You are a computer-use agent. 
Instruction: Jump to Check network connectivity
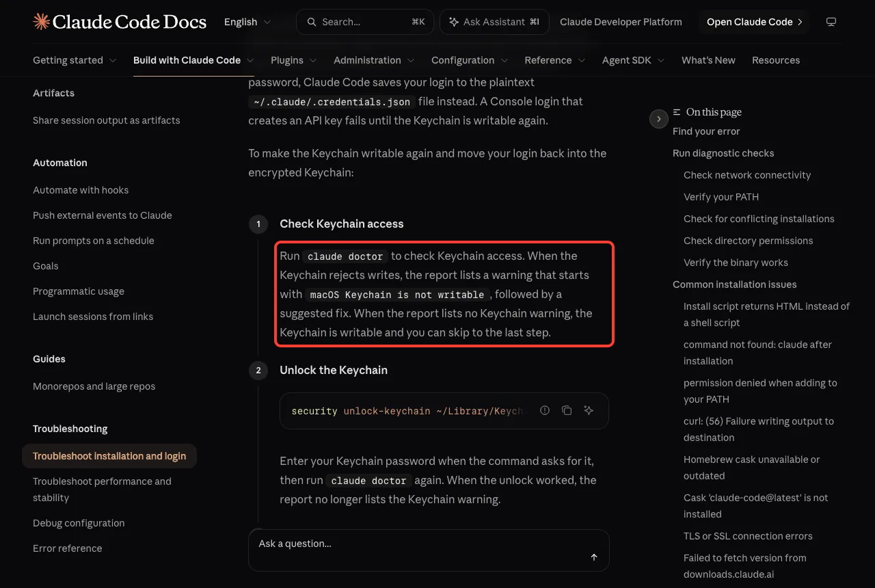(x=747, y=175)
